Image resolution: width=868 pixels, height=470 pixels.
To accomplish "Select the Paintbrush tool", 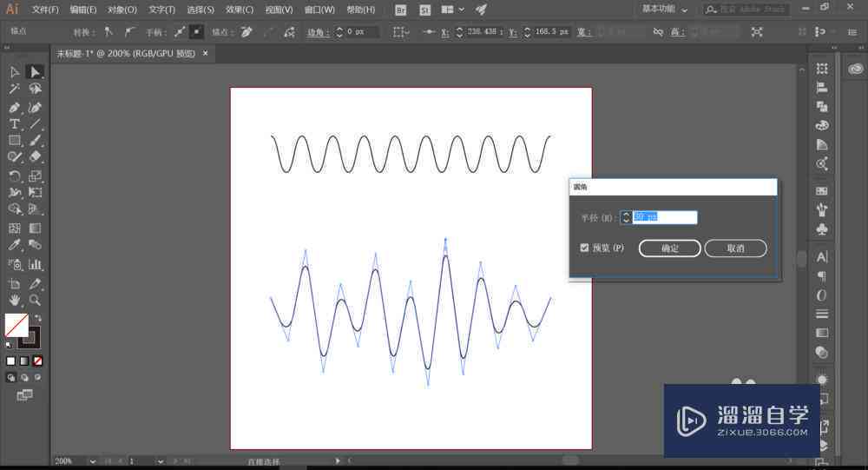I will pos(35,141).
